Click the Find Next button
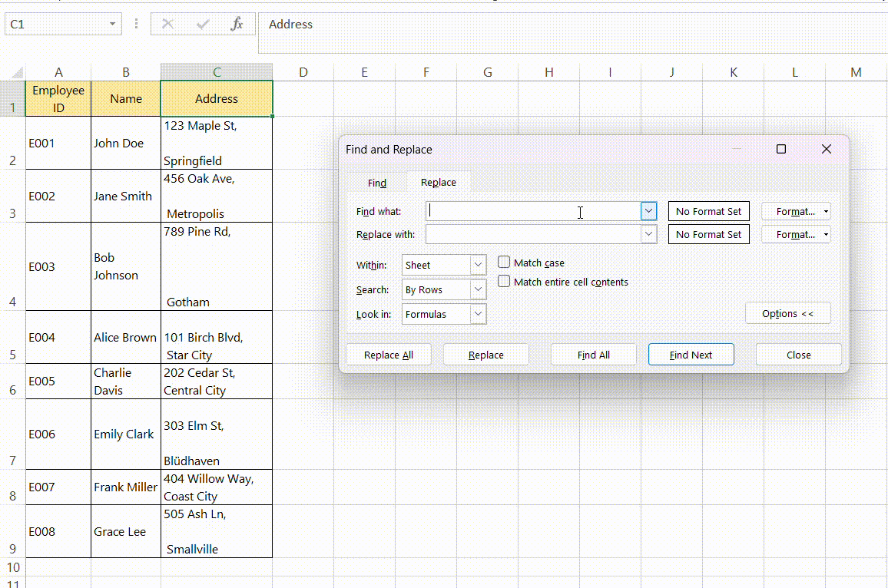The height and width of the screenshot is (588, 888). pos(691,355)
